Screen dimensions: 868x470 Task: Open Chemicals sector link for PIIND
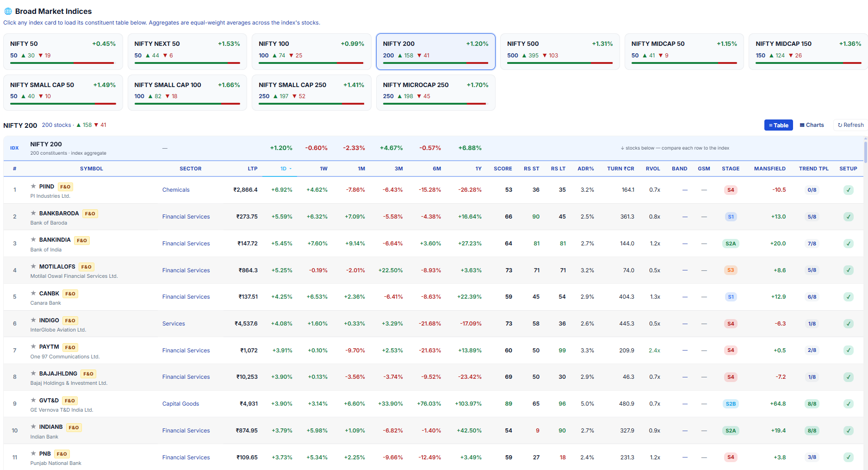176,190
